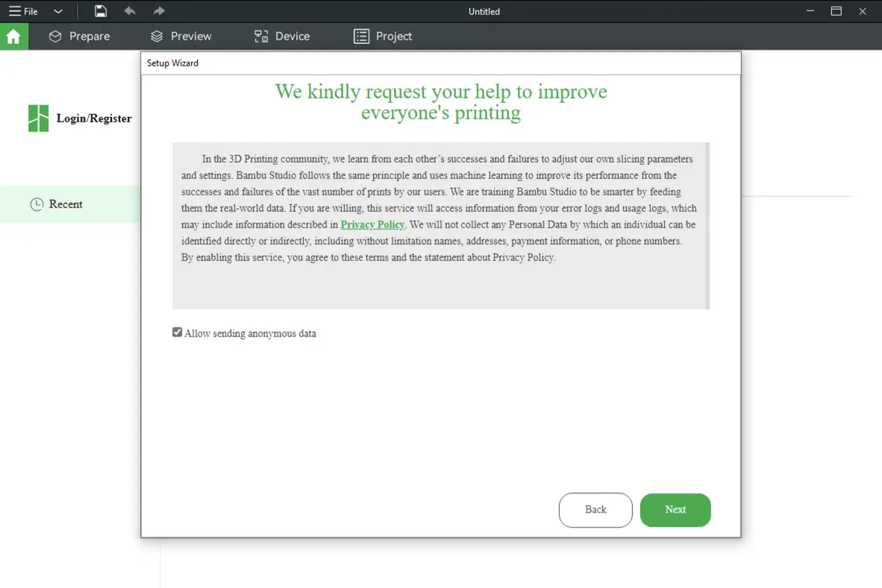Click the undo arrow icon

coord(130,10)
